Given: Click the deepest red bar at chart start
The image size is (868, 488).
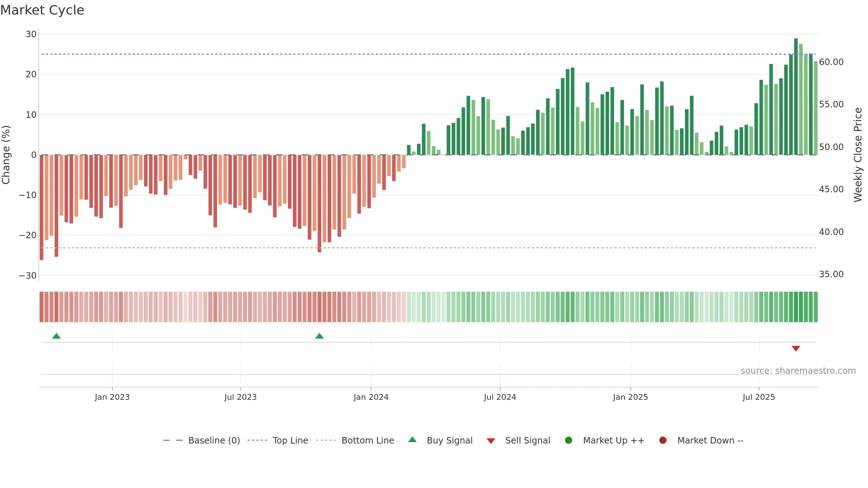Looking at the screenshot, I should [42, 207].
